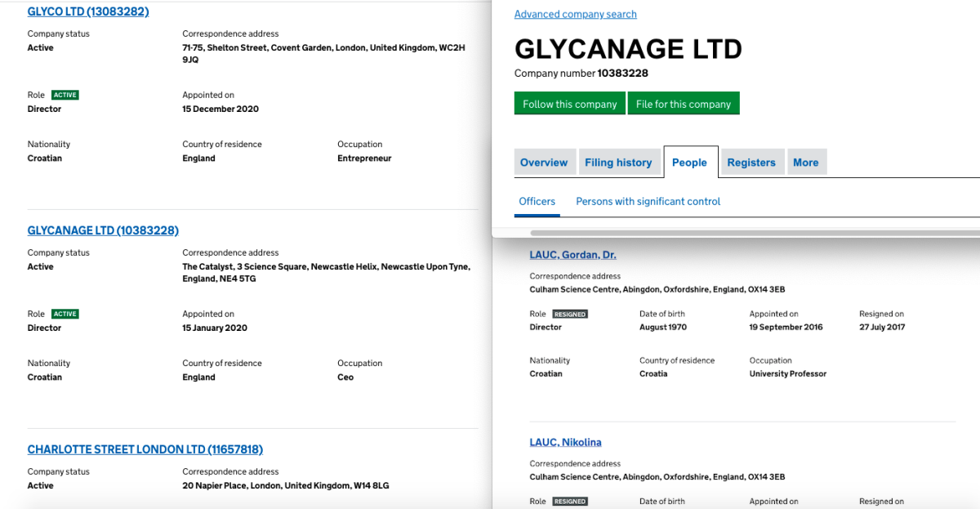Open officer LAUC, Gordan, Dr. link
Image resolution: width=980 pixels, height=509 pixels.
pyautogui.click(x=572, y=255)
